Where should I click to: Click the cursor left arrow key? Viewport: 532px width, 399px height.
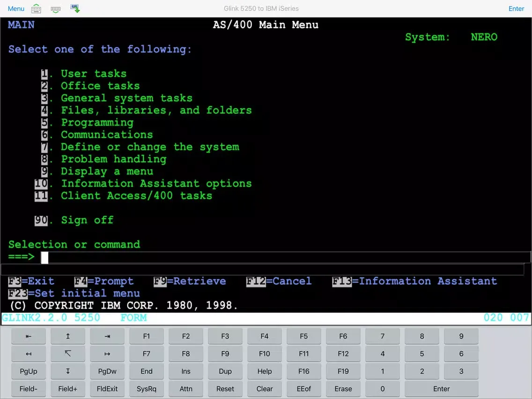(x=29, y=354)
